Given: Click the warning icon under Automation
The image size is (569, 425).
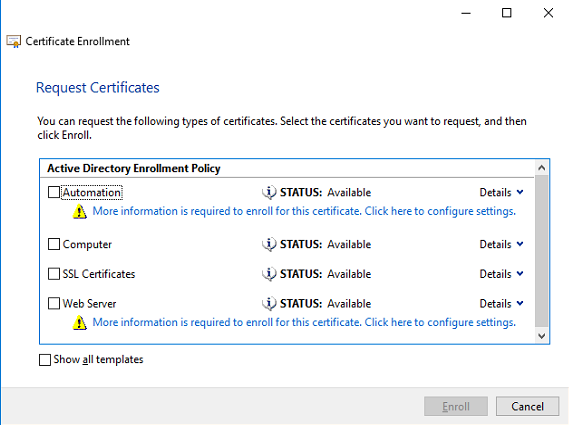Looking at the screenshot, I should (x=79, y=212).
